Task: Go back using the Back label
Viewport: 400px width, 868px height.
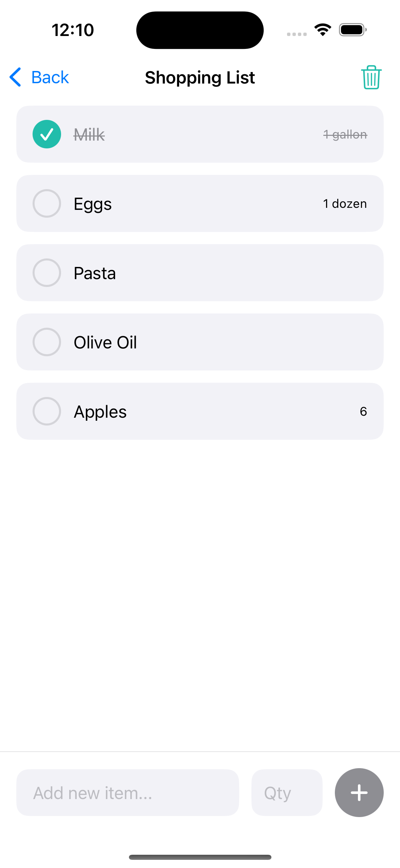Action: pos(50,77)
